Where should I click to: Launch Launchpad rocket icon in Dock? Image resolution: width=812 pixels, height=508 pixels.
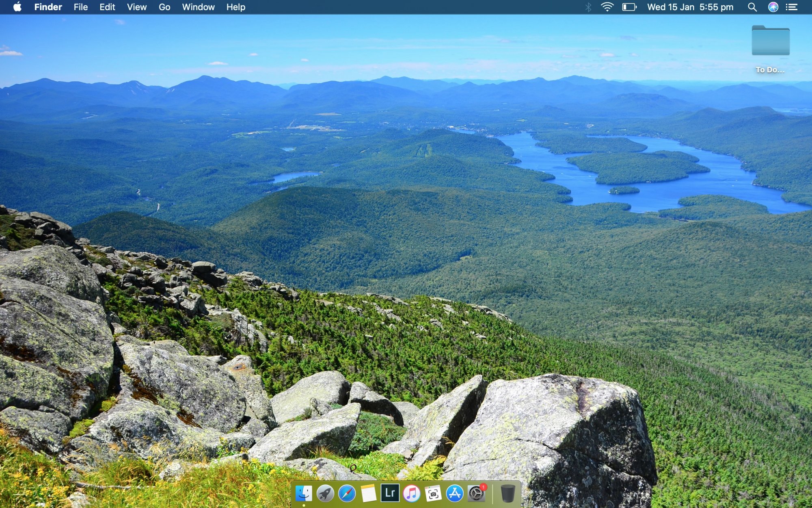pyautogui.click(x=325, y=493)
